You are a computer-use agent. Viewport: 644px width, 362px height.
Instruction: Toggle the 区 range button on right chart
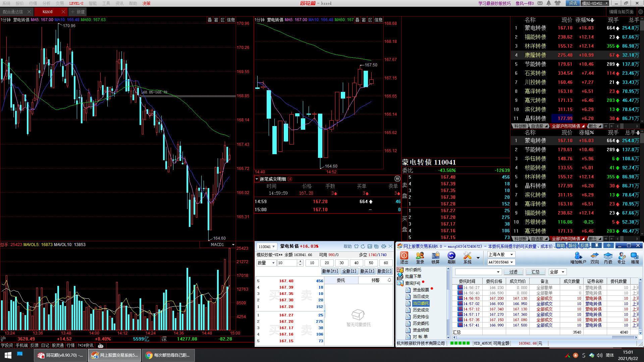click(370, 20)
